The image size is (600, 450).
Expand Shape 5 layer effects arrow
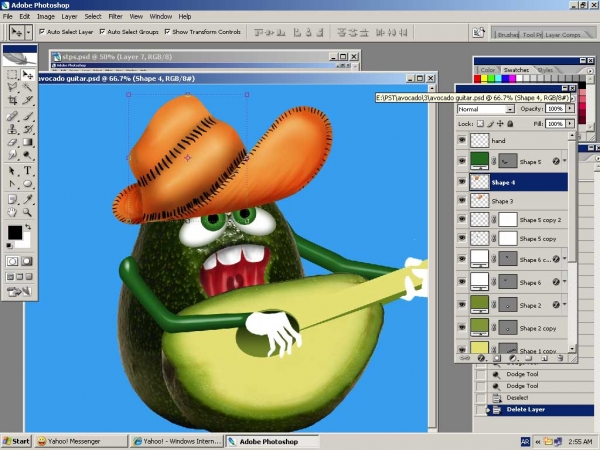[x=564, y=161]
